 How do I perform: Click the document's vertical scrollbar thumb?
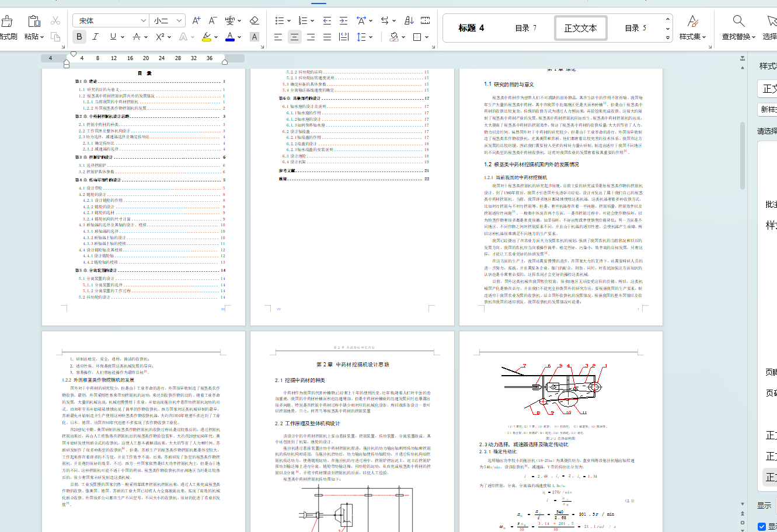[743, 155]
